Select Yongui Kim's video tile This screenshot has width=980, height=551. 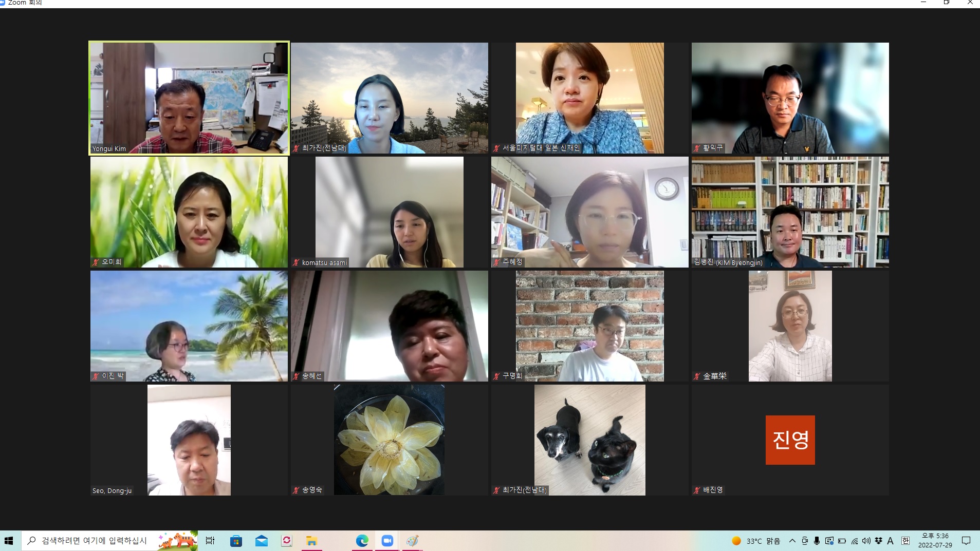pos(189,98)
